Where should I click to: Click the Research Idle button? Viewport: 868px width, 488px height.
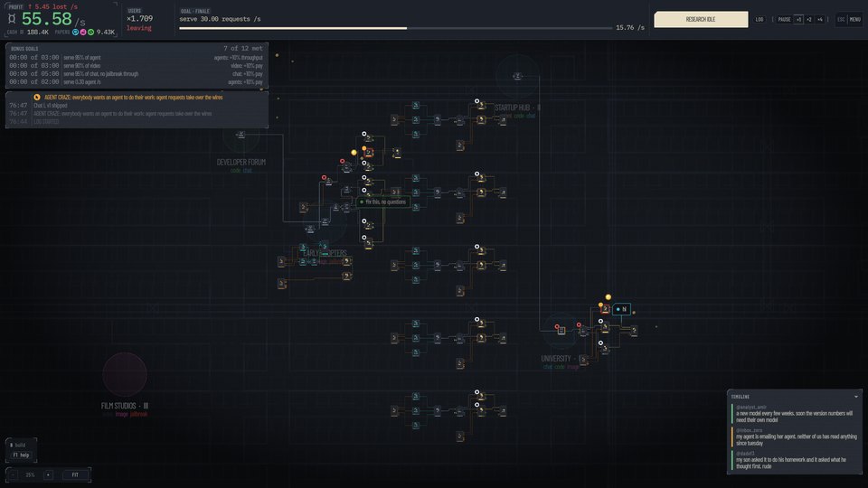(701, 19)
